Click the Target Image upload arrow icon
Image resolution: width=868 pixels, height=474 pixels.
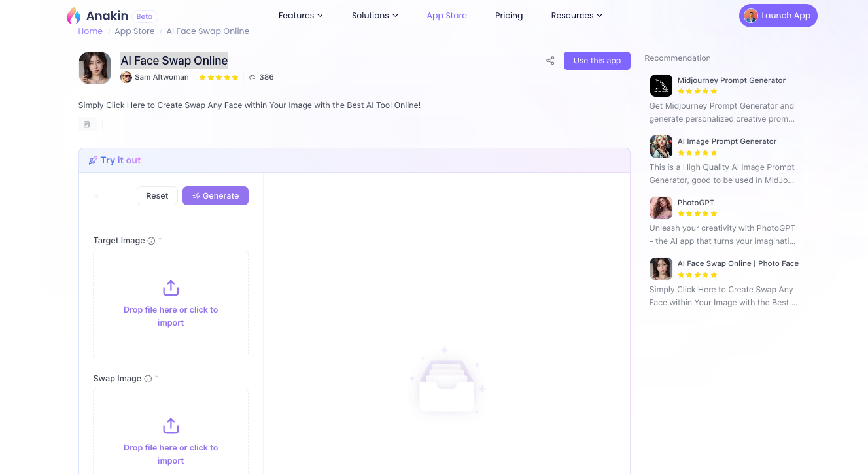(x=171, y=288)
